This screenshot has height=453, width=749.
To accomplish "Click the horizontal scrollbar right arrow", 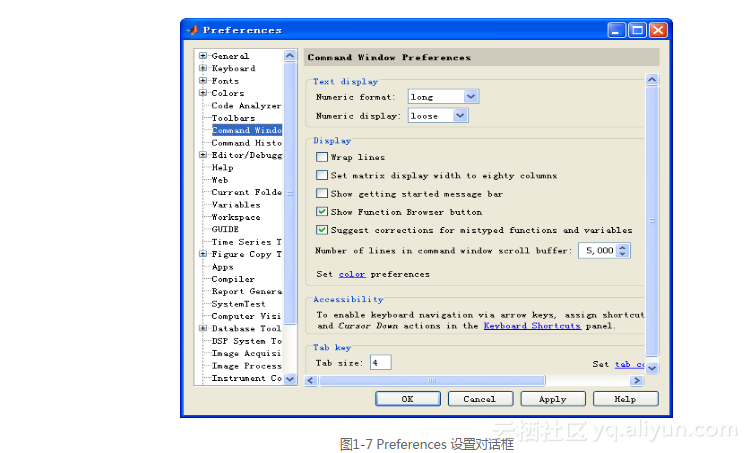I will click(x=637, y=380).
